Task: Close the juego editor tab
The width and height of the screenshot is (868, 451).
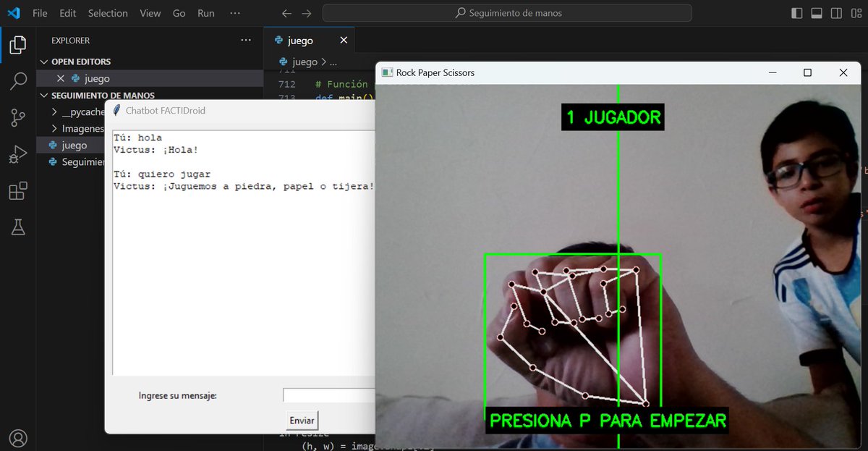Action: pos(344,41)
